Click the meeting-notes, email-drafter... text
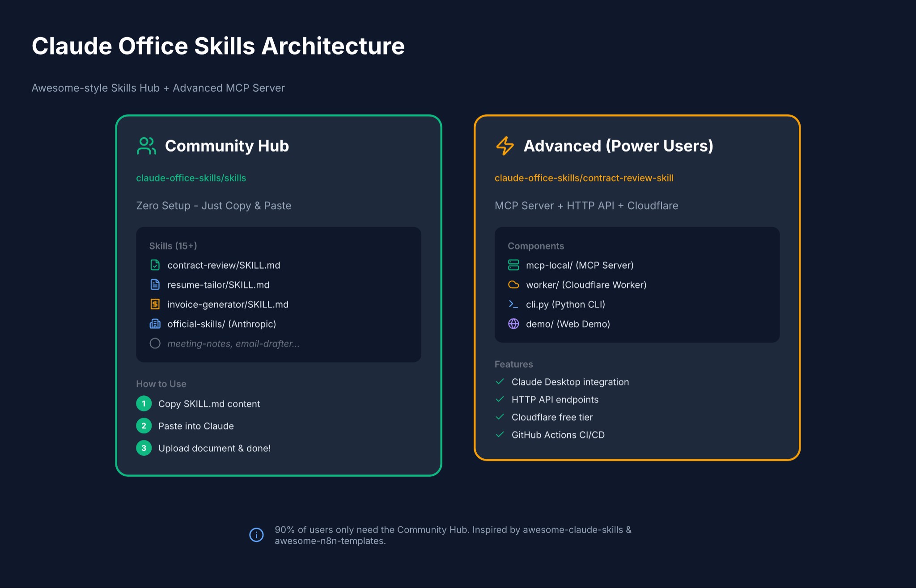916x588 pixels. tap(233, 343)
